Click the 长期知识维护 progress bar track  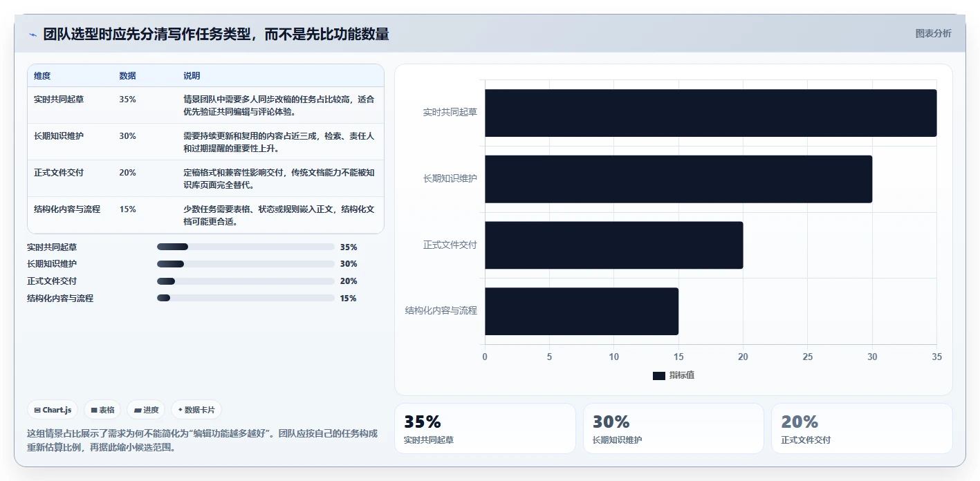pos(246,264)
